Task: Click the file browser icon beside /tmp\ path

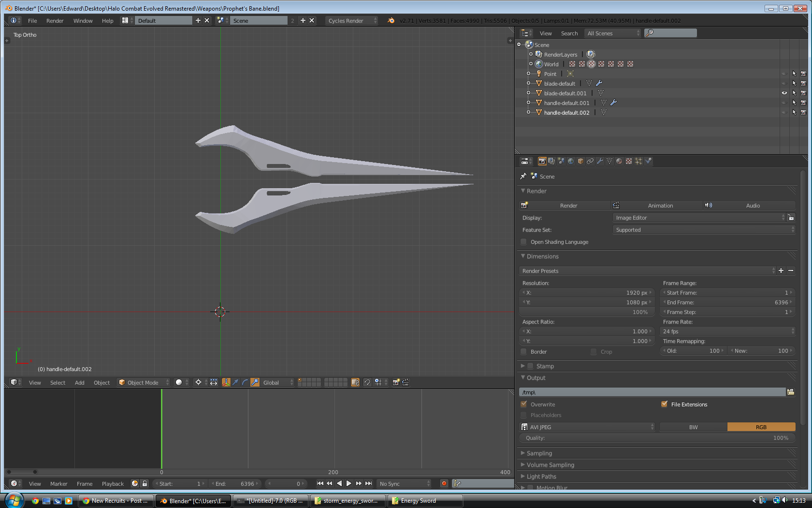Action: click(791, 392)
